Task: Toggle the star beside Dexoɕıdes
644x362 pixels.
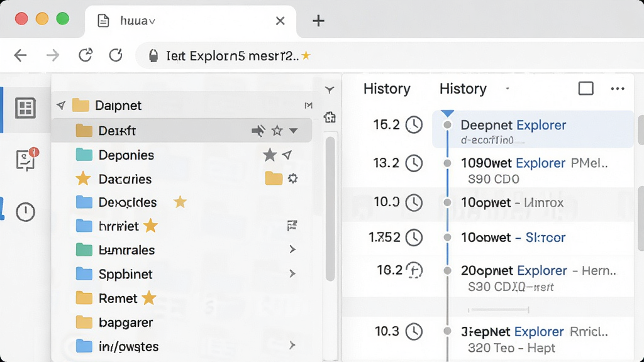Action: coord(180,202)
